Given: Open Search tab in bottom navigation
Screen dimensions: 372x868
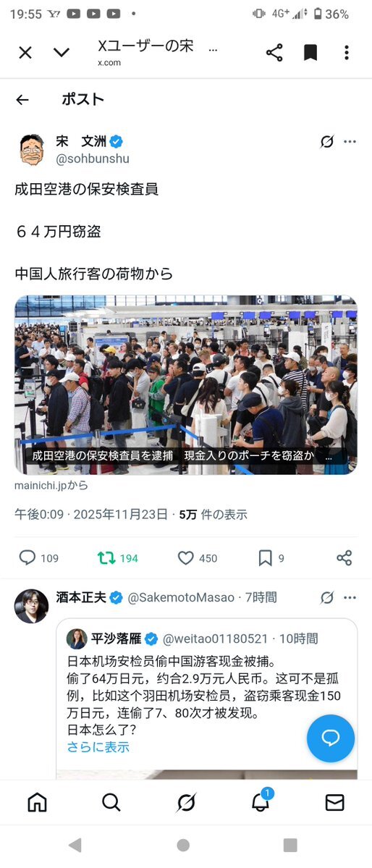Looking at the screenshot, I should (x=111, y=802).
